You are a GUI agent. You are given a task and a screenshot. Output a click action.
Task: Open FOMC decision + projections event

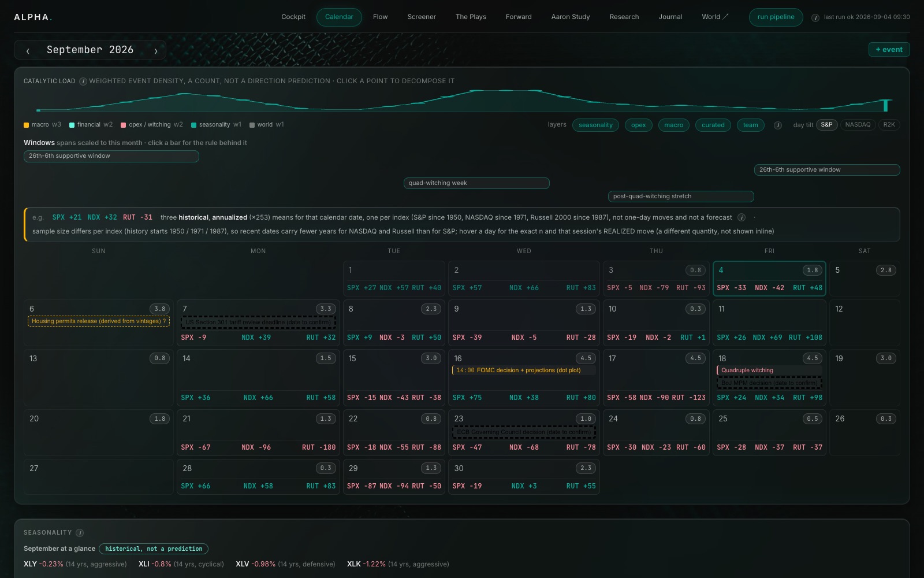click(524, 370)
